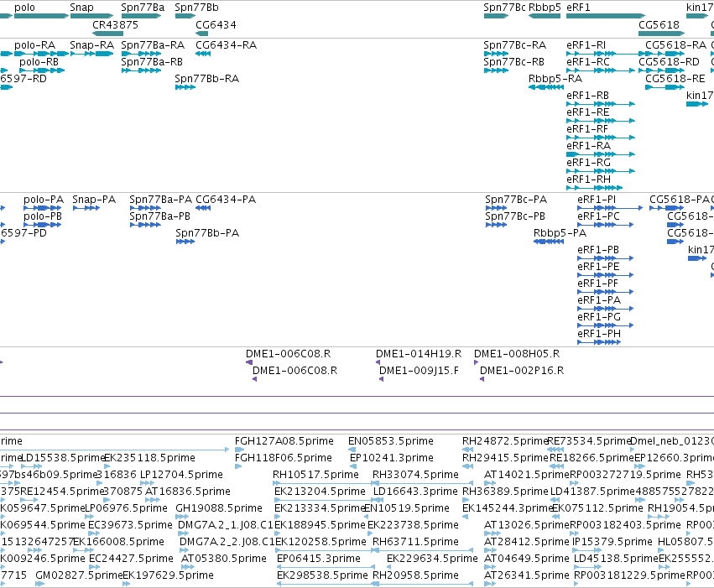Open protein 'CG6434-PA'
714x588 pixels.
click(x=226, y=200)
